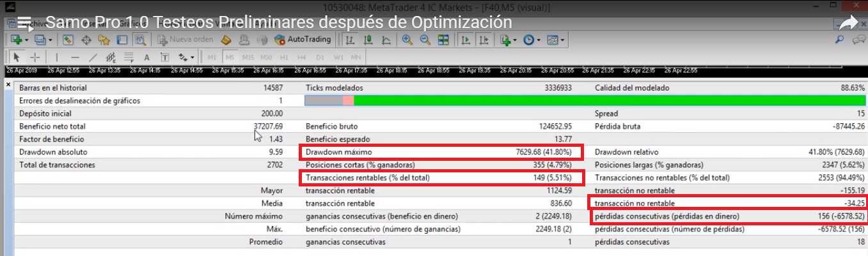This screenshot has width=868, height=256.
Task: Switch timeframe to W1
Action: coord(338,57)
